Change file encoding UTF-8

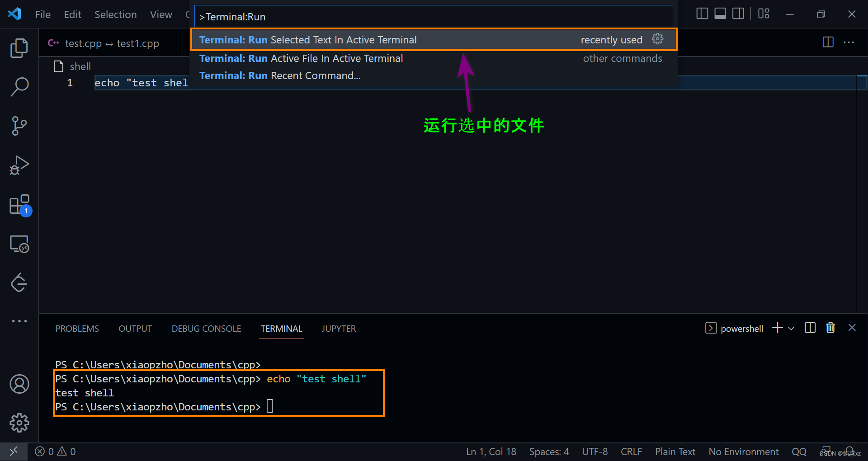tap(594, 452)
